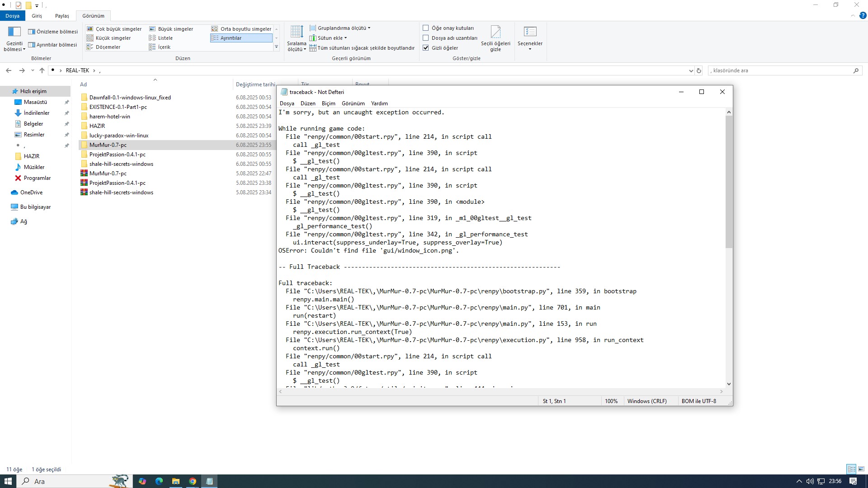Open the Dawnfall-0.1-windows-linux_fixed folder
Image resolution: width=868 pixels, height=488 pixels.
(130, 98)
